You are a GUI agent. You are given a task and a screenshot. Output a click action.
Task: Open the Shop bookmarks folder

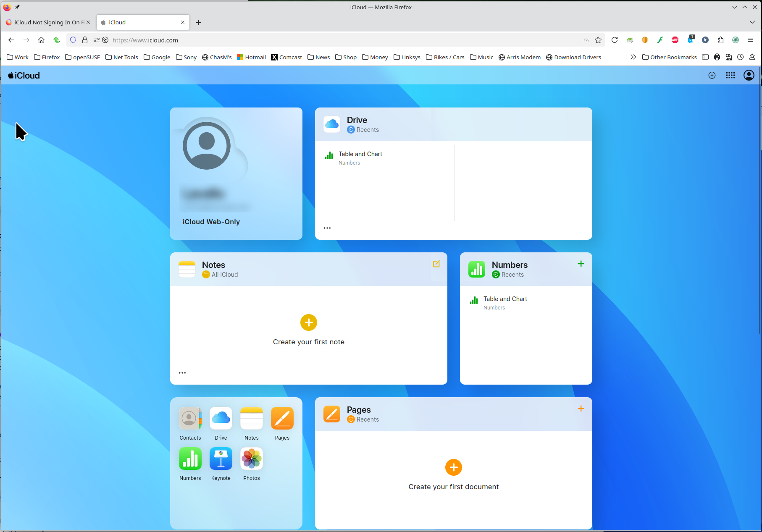click(x=346, y=57)
